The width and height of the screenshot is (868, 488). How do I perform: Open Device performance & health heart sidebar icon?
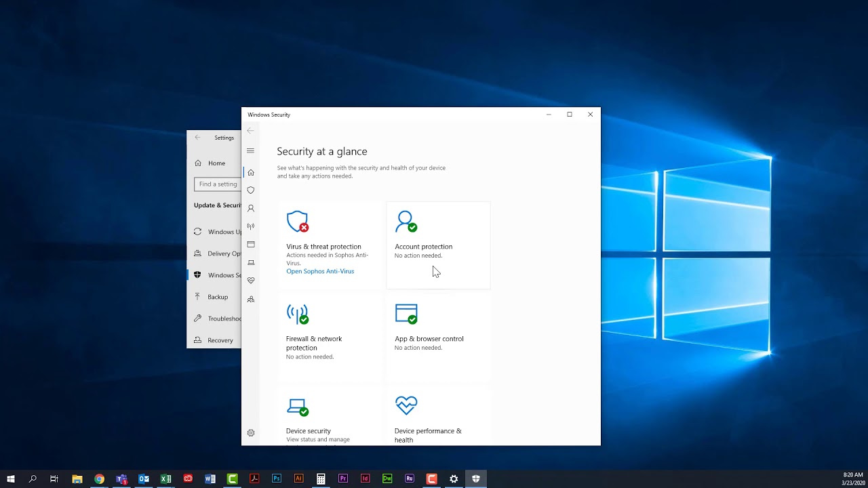tap(250, 281)
